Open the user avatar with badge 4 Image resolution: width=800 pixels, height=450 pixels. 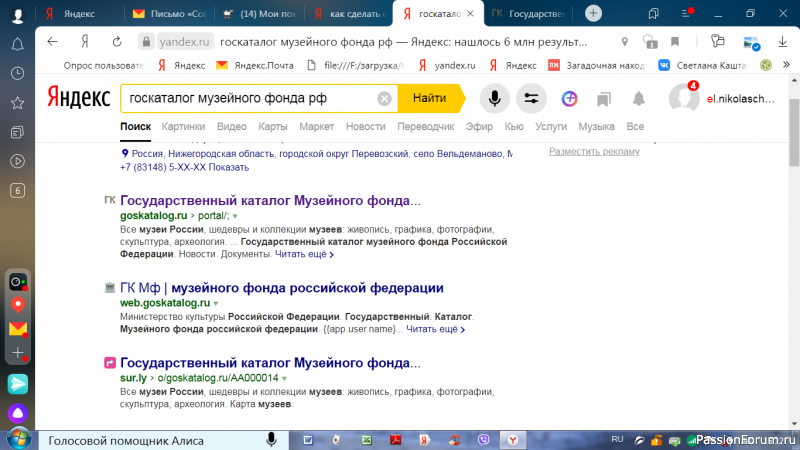tap(684, 97)
